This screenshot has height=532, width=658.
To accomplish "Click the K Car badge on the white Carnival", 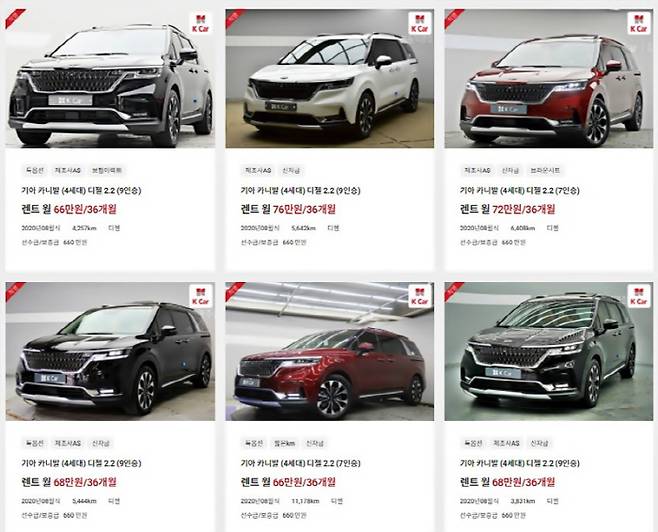I will [x=420, y=23].
